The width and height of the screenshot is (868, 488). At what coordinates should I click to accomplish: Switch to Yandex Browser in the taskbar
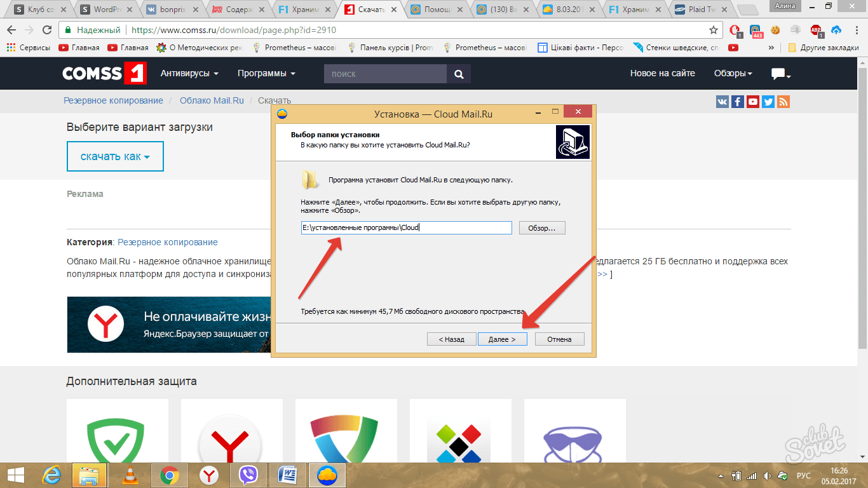coord(209,475)
